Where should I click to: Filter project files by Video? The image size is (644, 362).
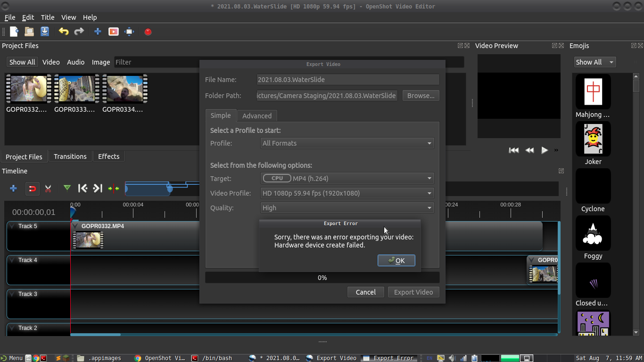tap(51, 62)
